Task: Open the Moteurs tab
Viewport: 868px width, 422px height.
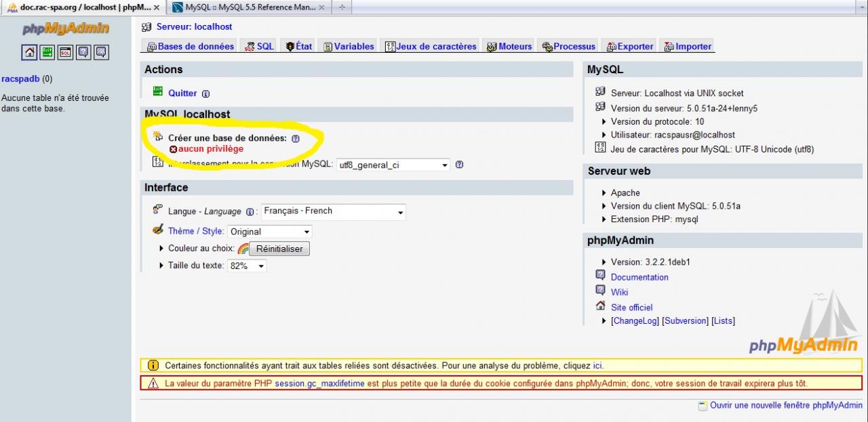Action: 509,47
